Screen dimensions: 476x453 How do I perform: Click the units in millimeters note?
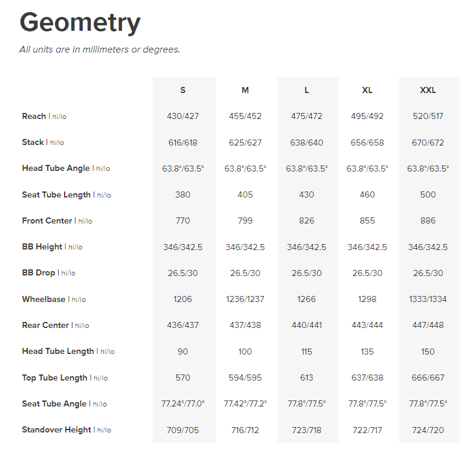coord(100,50)
